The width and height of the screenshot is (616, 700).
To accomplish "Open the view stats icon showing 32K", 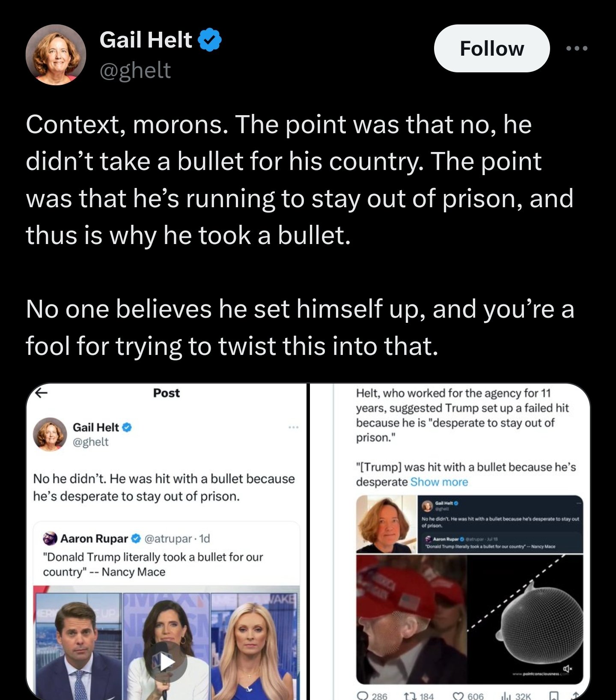I will click(x=505, y=696).
